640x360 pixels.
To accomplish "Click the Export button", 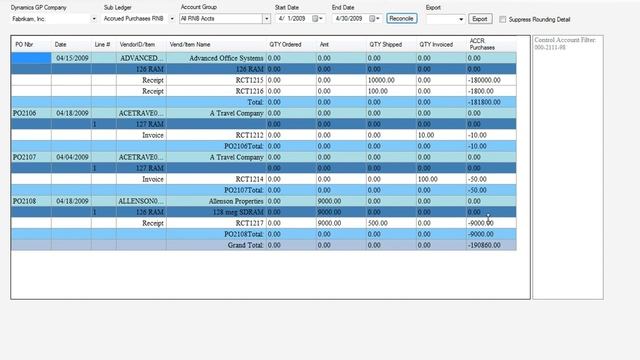I will pos(480,19).
